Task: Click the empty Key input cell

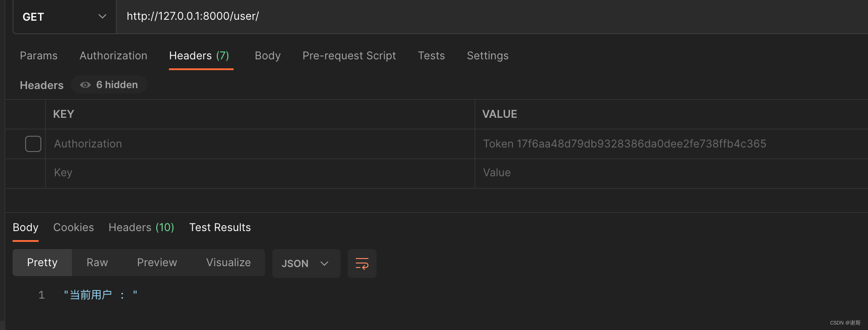Action: (x=260, y=173)
